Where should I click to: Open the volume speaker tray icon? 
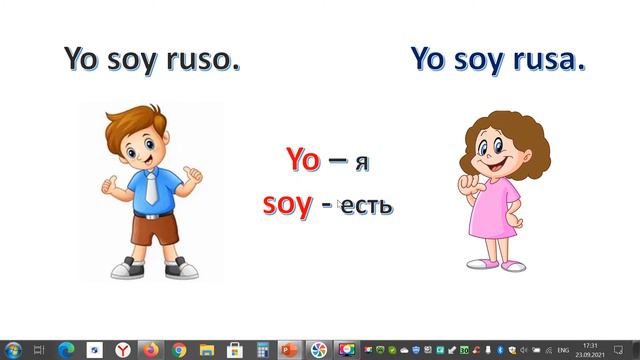coord(524,350)
